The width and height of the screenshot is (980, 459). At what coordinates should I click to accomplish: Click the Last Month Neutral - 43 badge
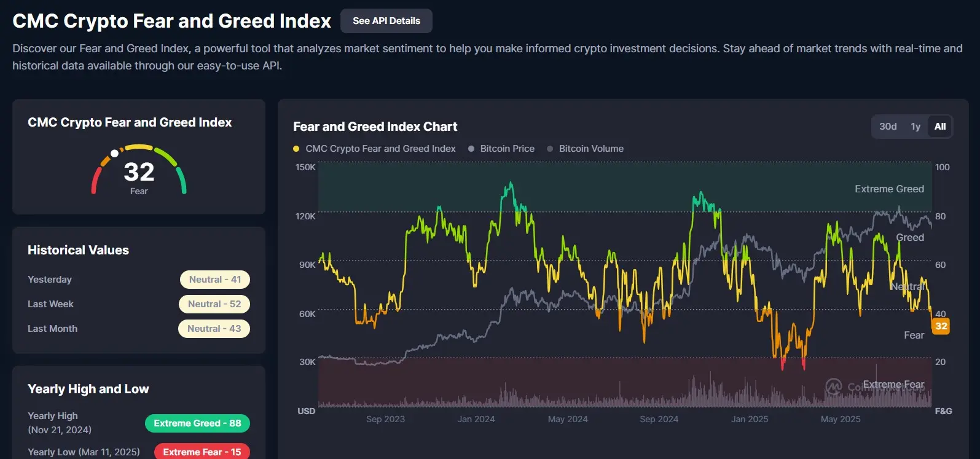point(214,329)
